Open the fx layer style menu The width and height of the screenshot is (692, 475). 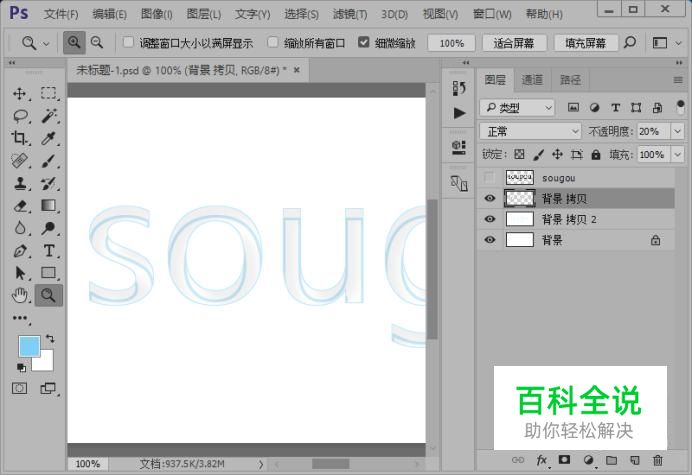click(x=542, y=460)
